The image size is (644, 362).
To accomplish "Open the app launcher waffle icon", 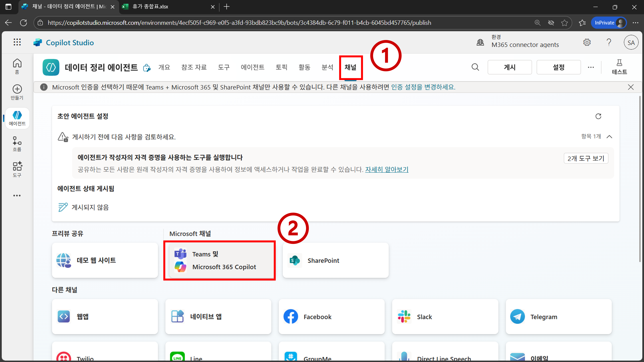I will click(17, 42).
